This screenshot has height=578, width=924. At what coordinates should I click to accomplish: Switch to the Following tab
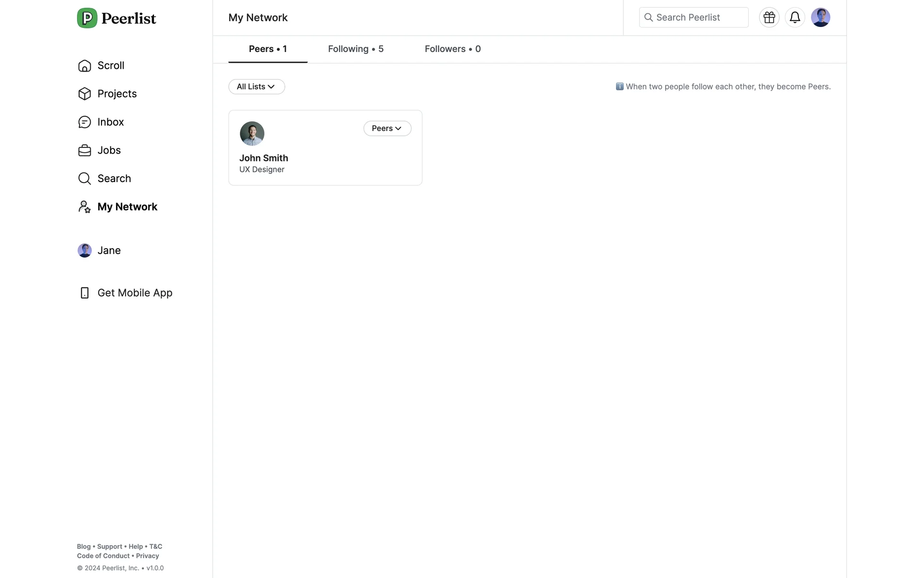point(356,49)
